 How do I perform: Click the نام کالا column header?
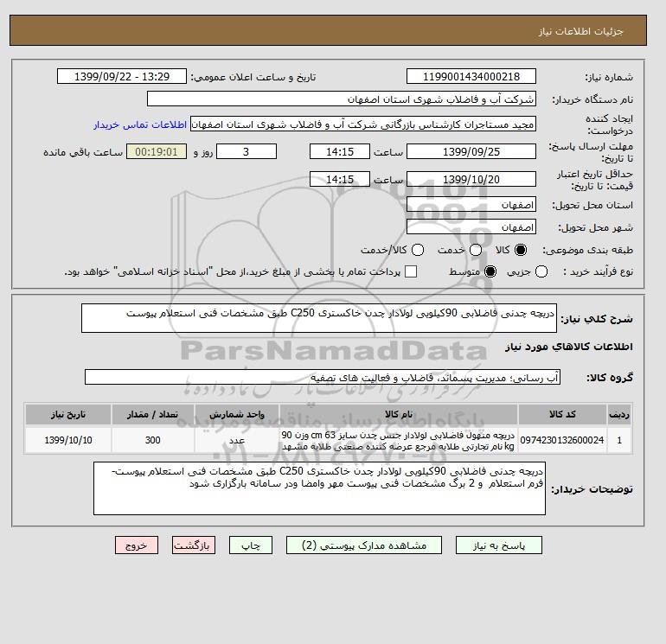coord(399,414)
